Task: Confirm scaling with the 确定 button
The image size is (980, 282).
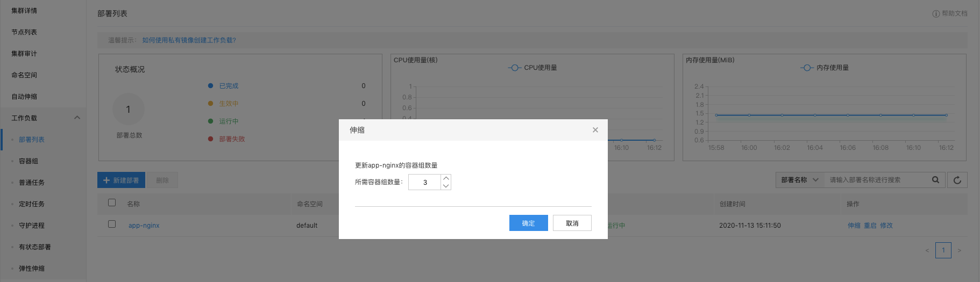Action: tap(528, 223)
